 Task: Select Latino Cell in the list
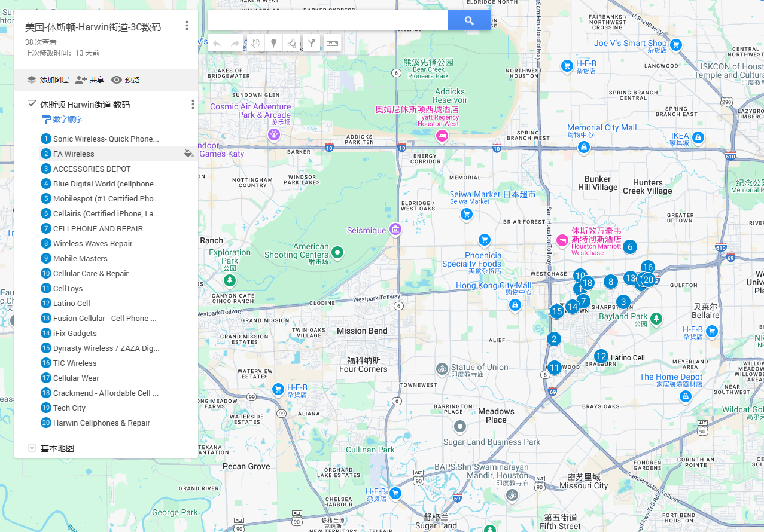coord(72,303)
